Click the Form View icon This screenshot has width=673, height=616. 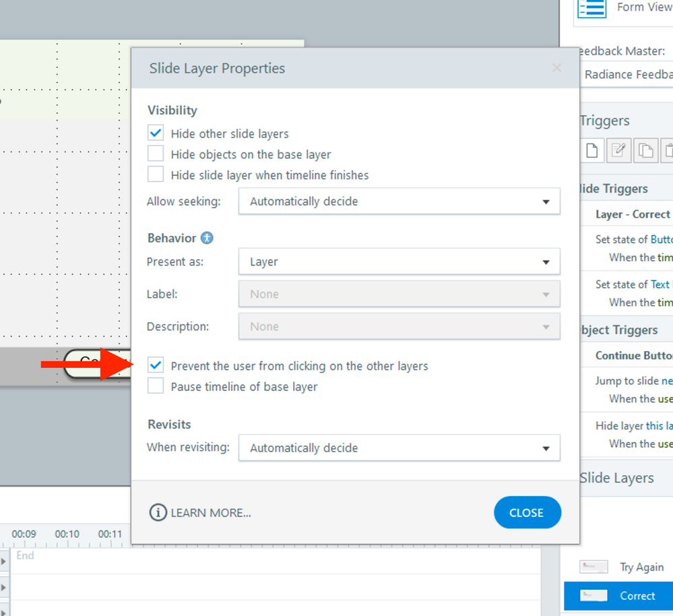[592, 8]
